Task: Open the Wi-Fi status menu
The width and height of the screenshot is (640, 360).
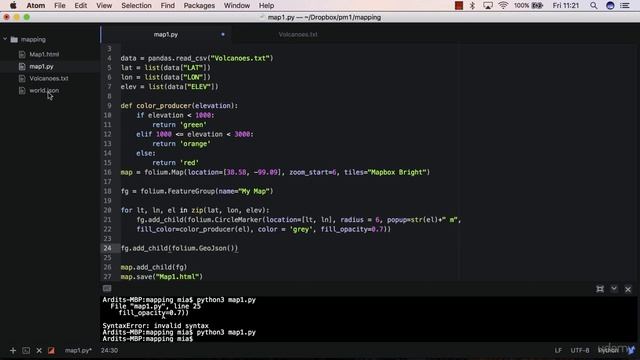Action: (503, 5)
